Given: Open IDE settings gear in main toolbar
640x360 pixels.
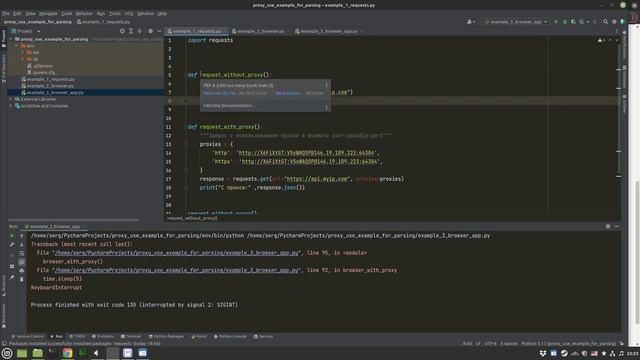Looking at the screenshot, I should (x=614, y=22).
